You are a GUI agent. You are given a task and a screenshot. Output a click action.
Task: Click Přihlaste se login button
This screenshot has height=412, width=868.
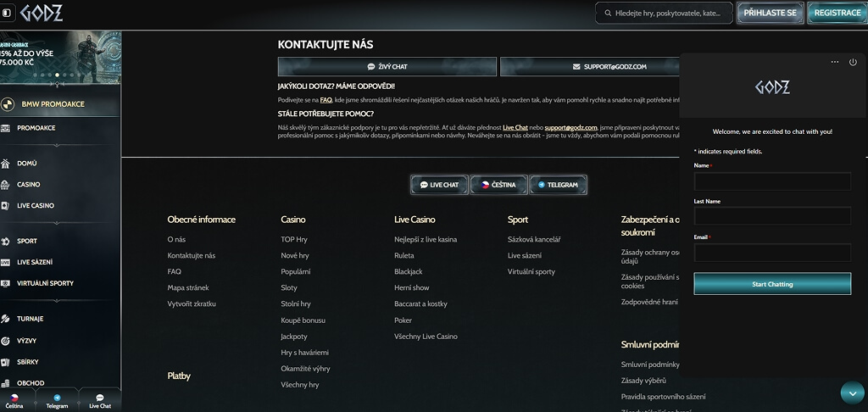coord(770,13)
